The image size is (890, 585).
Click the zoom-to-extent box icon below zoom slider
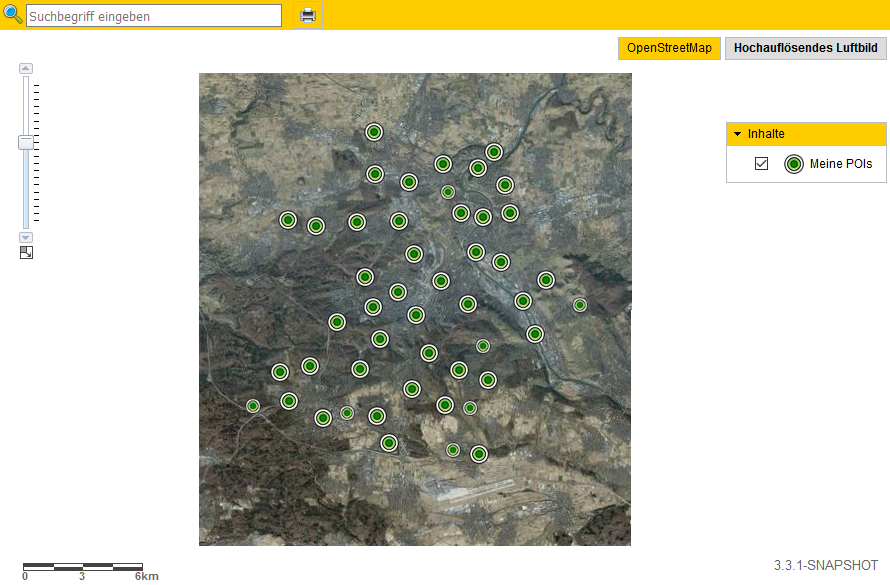click(26, 252)
